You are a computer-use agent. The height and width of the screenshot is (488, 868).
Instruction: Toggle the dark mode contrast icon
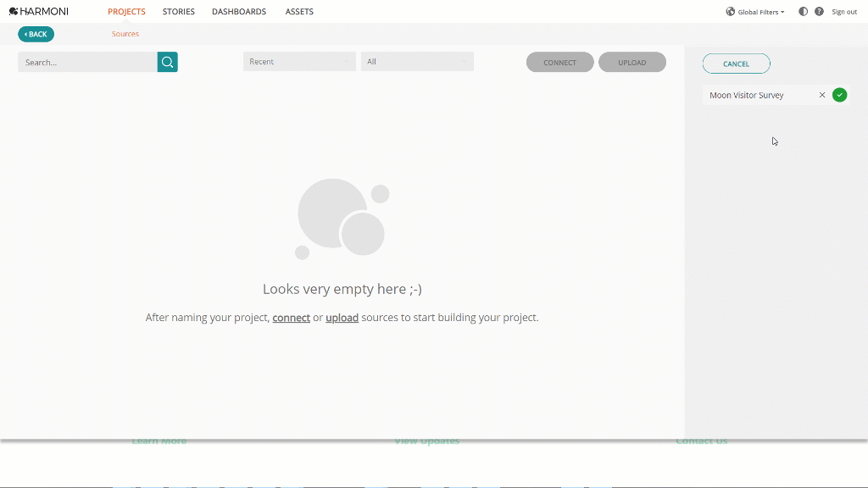coord(802,11)
